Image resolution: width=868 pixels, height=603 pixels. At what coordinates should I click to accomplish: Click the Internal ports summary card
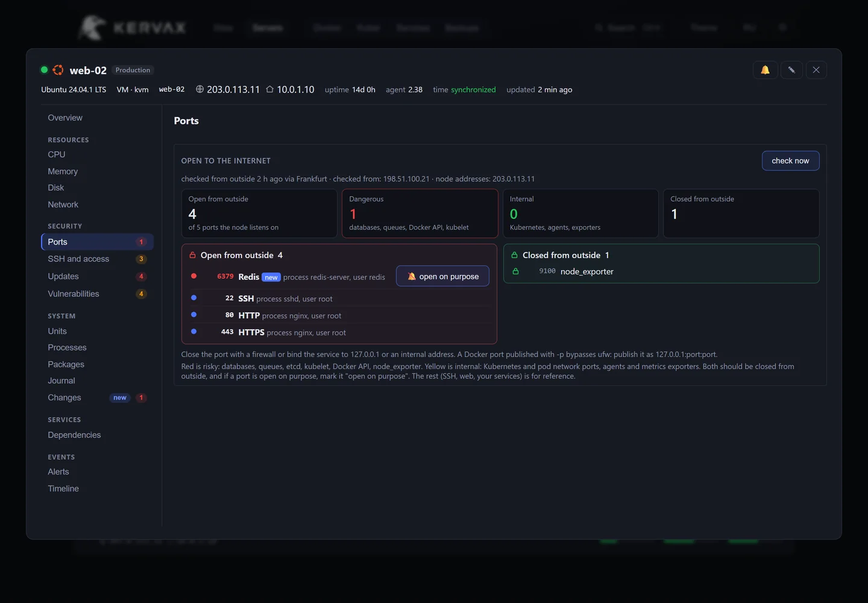580,213
